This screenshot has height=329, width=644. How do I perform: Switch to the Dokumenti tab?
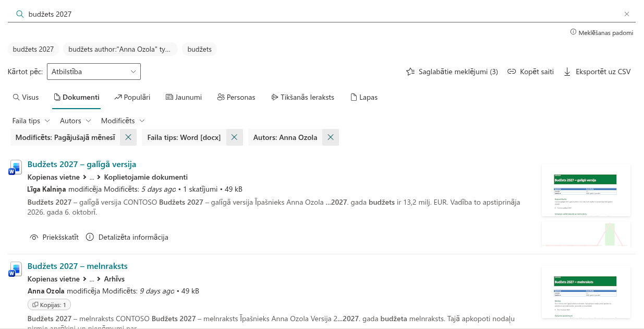pyautogui.click(x=76, y=97)
